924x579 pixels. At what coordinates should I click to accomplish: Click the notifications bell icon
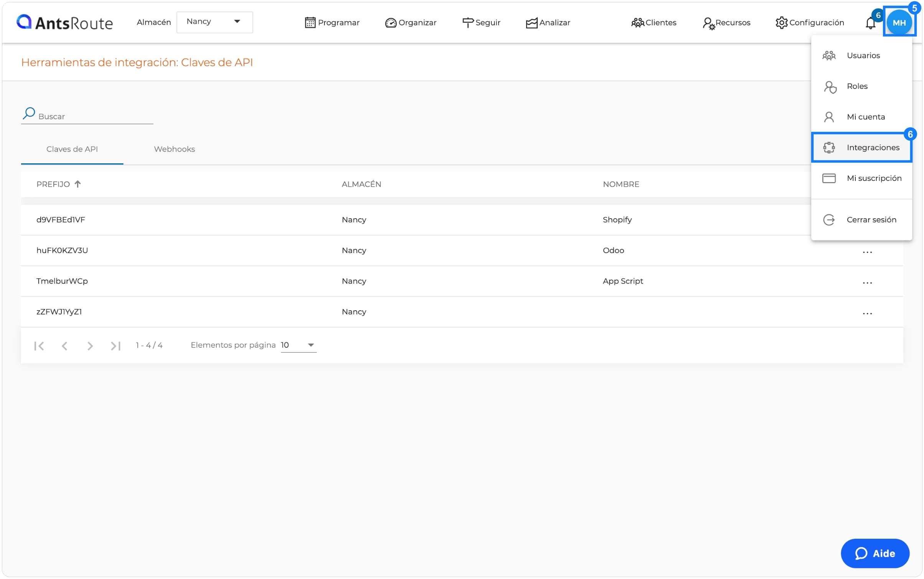pos(870,23)
